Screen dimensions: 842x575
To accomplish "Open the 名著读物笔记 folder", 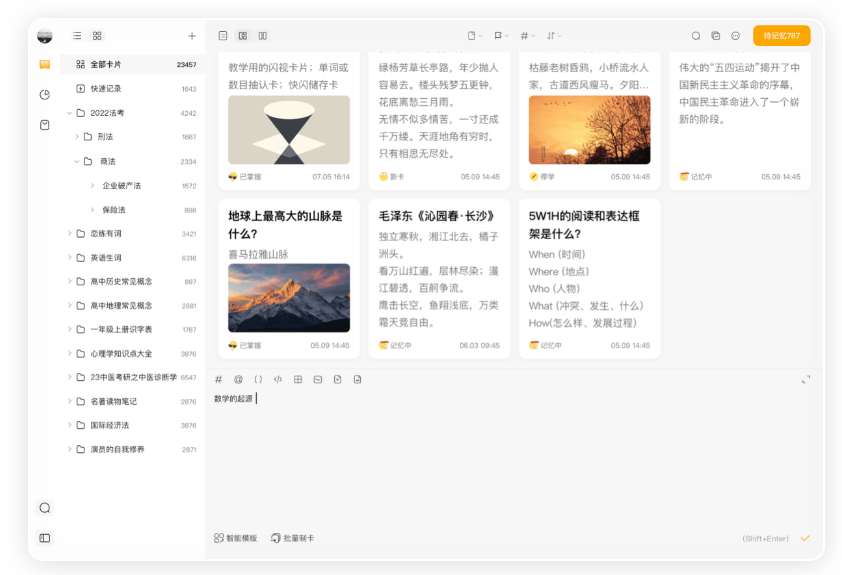I will [133, 402].
